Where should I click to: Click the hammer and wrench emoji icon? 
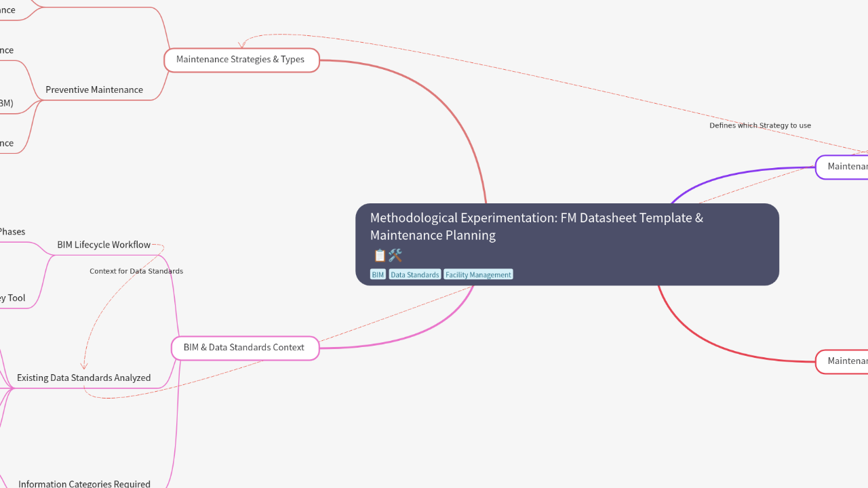395,256
